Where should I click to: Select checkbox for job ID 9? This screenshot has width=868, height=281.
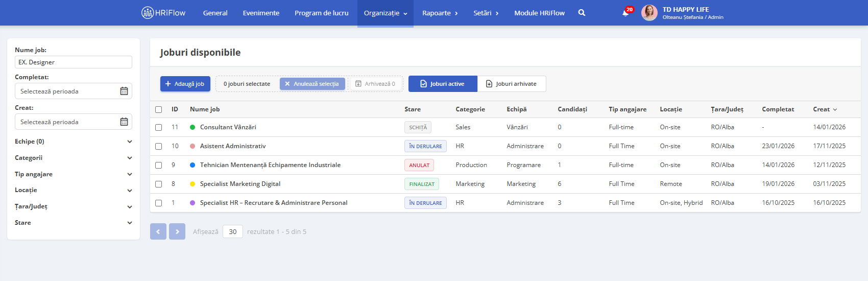pyautogui.click(x=158, y=165)
